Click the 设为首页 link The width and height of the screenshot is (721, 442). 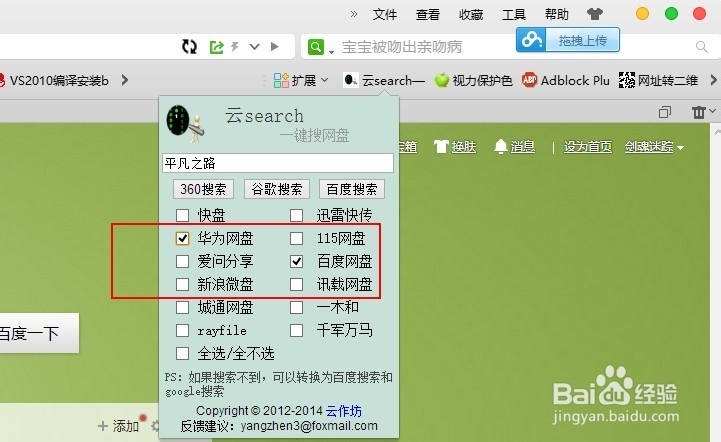click(x=588, y=147)
